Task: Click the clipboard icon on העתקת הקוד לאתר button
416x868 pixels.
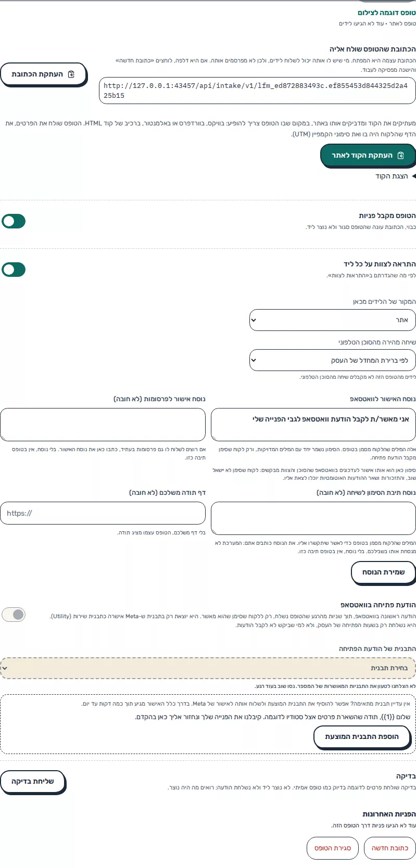Action: [400, 156]
